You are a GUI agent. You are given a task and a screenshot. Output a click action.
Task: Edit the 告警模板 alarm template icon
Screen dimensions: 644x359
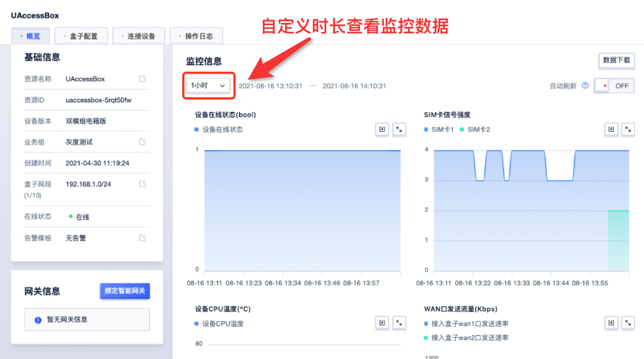pyautogui.click(x=143, y=238)
